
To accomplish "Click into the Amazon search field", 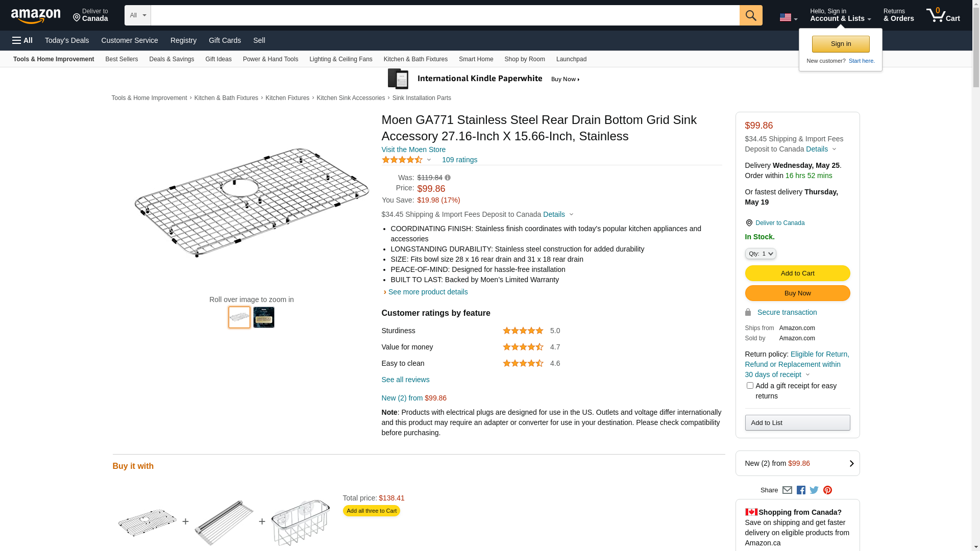I will [445, 15].
